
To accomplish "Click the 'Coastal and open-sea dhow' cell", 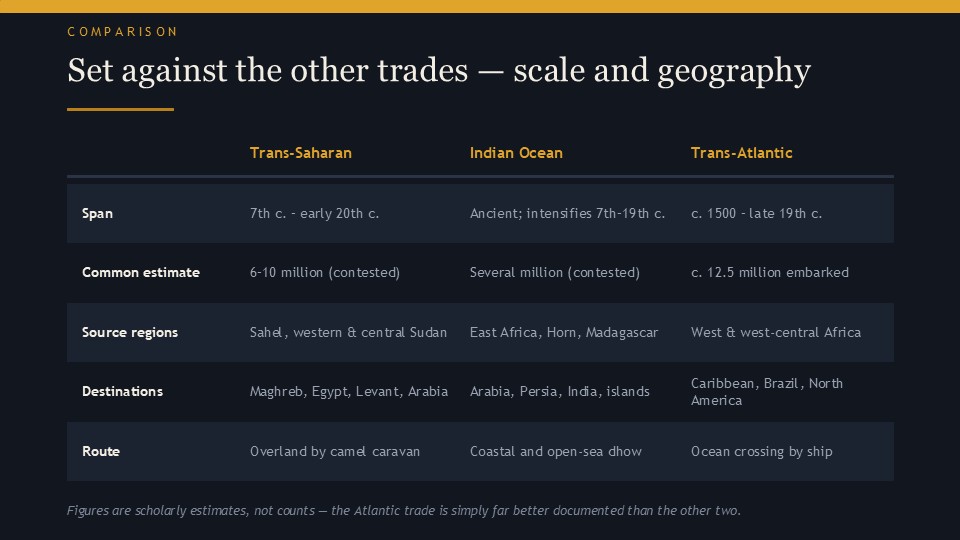I will pyautogui.click(x=555, y=451).
